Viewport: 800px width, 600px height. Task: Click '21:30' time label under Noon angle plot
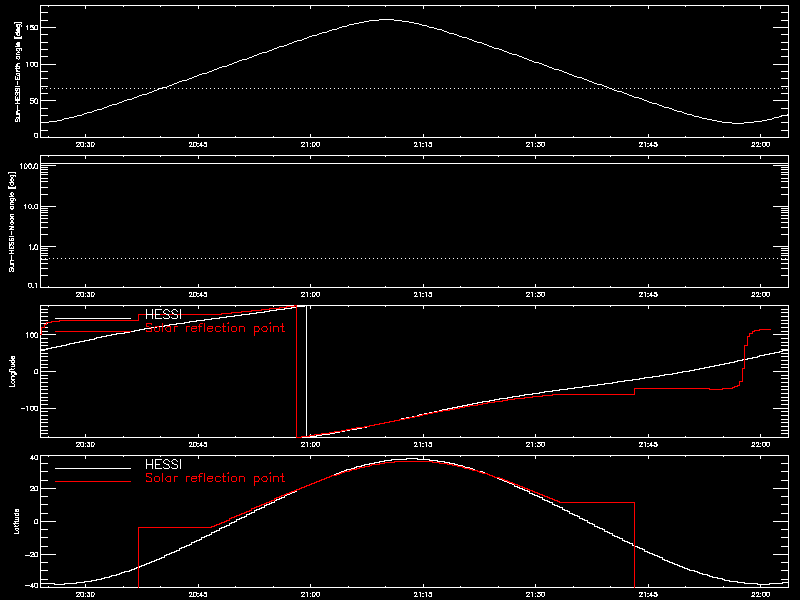[x=535, y=295]
